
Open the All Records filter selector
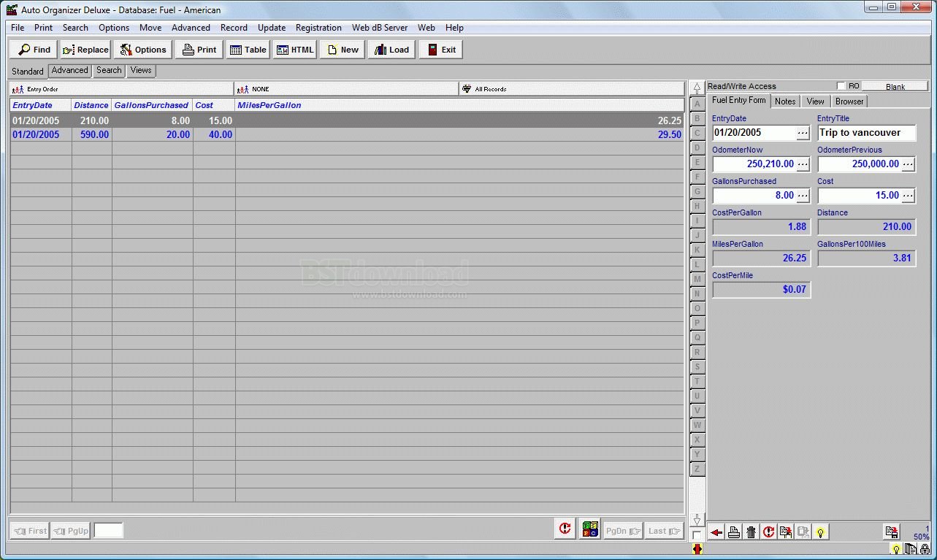point(571,89)
